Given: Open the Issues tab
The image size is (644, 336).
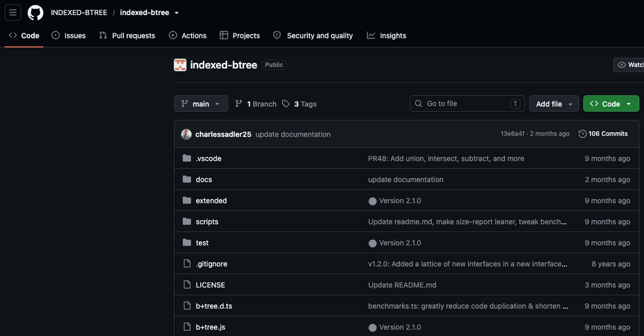Looking at the screenshot, I should coord(69,36).
